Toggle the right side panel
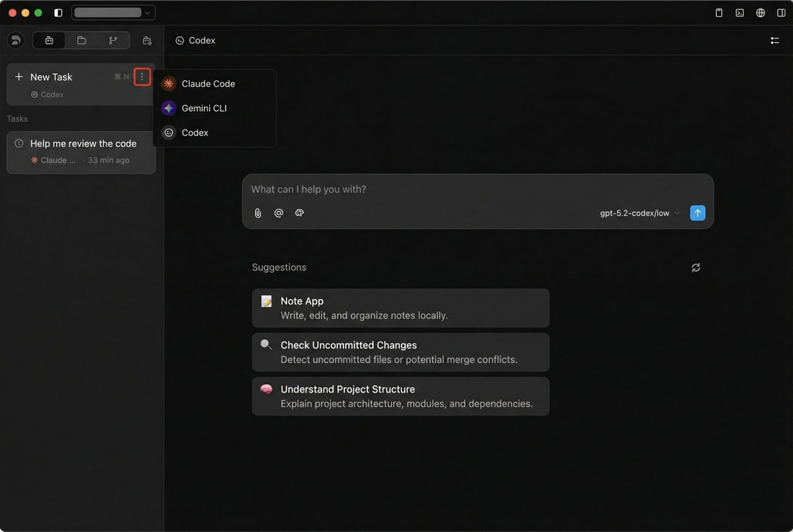The height and width of the screenshot is (532, 793). (781, 13)
